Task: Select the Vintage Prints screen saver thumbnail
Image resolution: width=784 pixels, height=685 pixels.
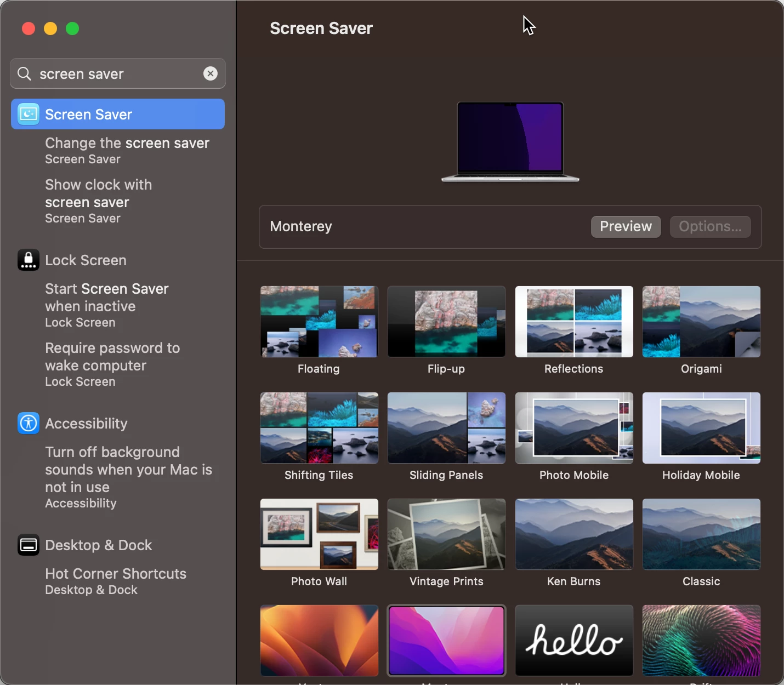Action: pos(446,534)
